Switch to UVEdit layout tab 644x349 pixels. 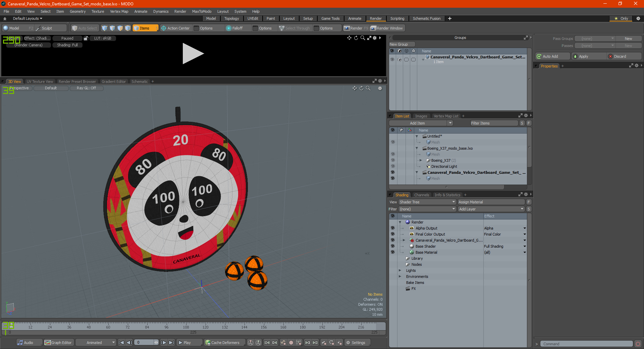click(x=253, y=18)
